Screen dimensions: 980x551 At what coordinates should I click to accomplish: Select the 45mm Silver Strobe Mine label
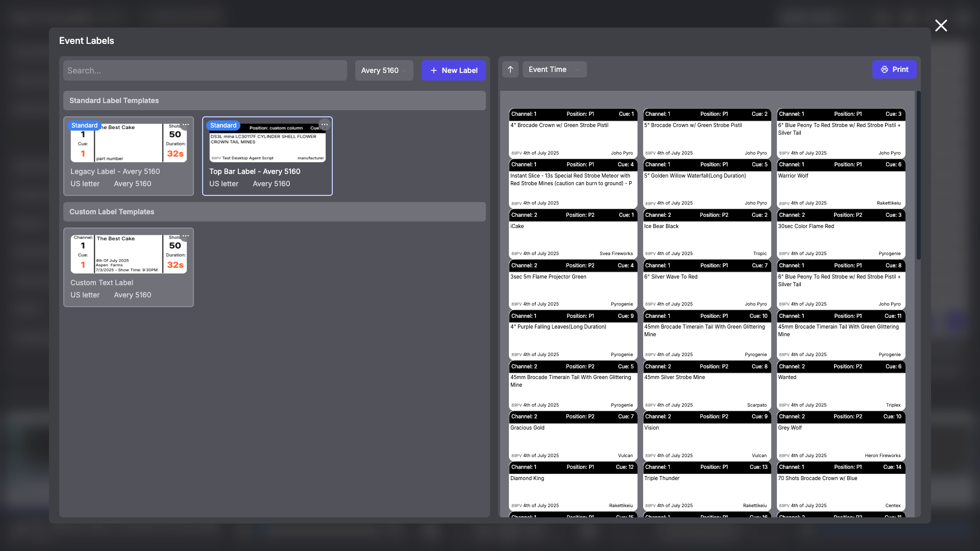(707, 386)
